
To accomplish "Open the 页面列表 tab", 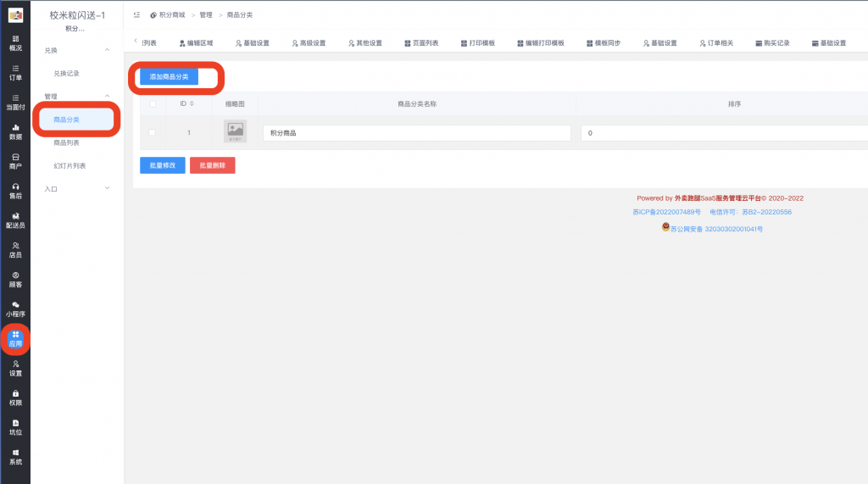I will click(x=422, y=42).
